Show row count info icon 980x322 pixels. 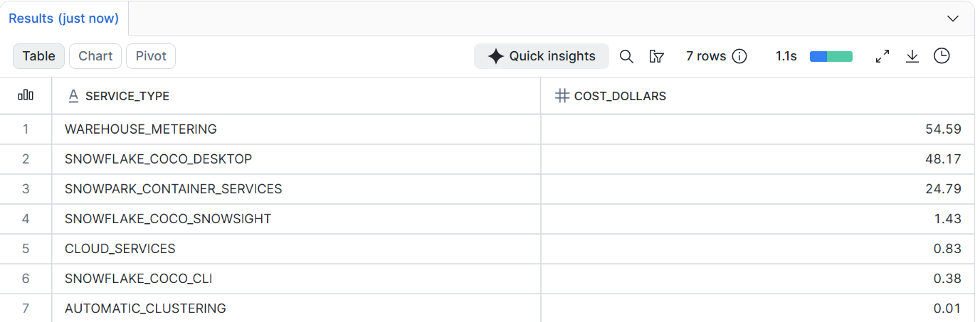click(x=739, y=56)
